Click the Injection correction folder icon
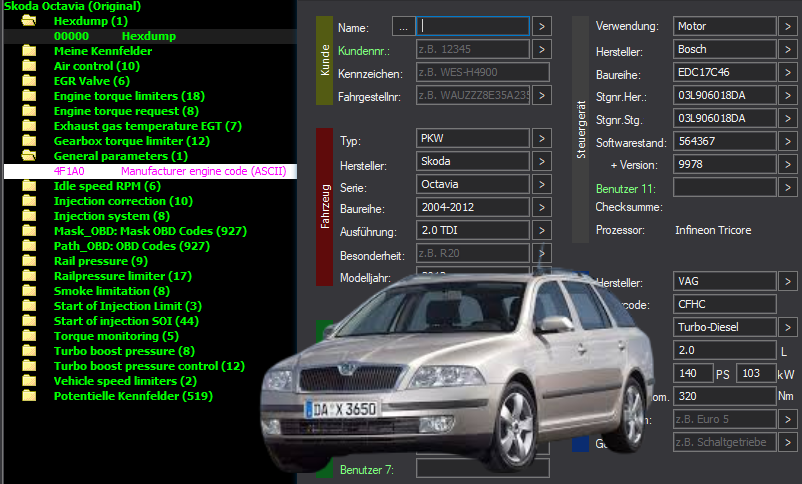 click(x=29, y=201)
